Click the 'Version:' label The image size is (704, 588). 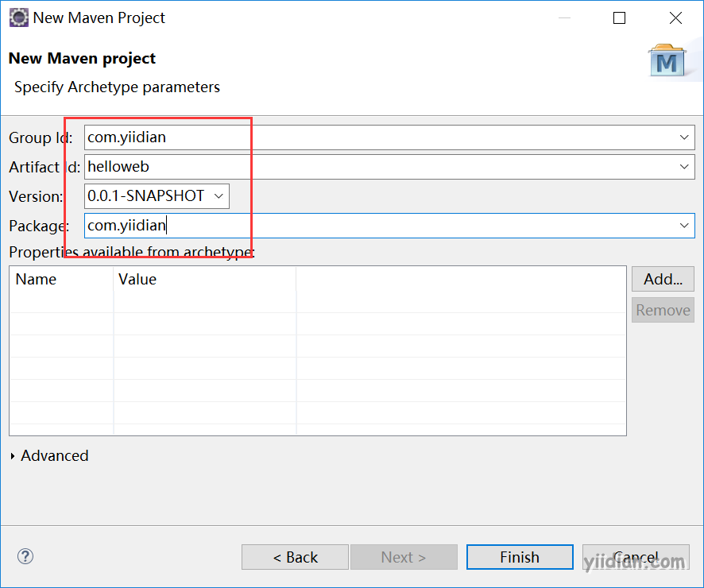point(36,196)
